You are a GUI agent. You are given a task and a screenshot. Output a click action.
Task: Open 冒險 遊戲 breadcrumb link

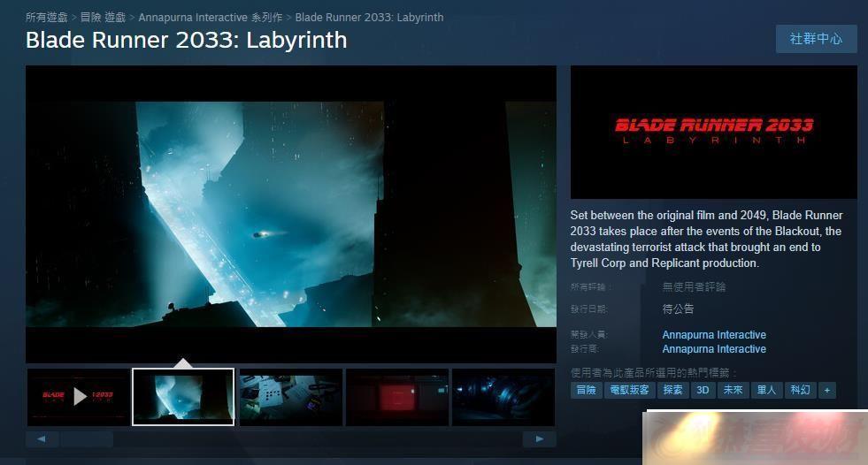(x=103, y=17)
